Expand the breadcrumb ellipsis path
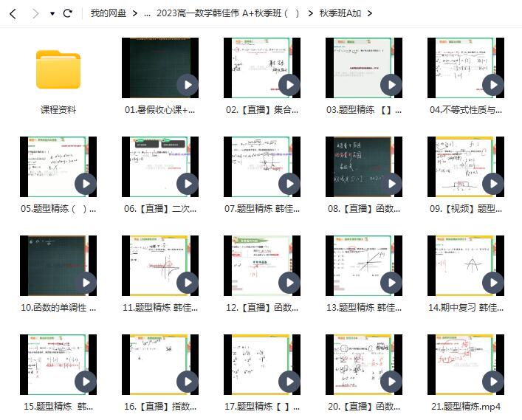Image resolution: width=522 pixels, height=420 pixels. (x=148, y=13)
